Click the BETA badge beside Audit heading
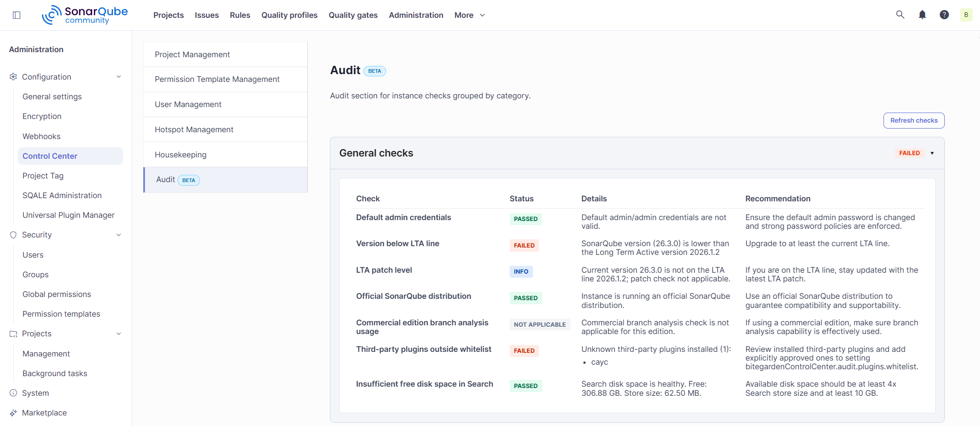 click(374, 71)
